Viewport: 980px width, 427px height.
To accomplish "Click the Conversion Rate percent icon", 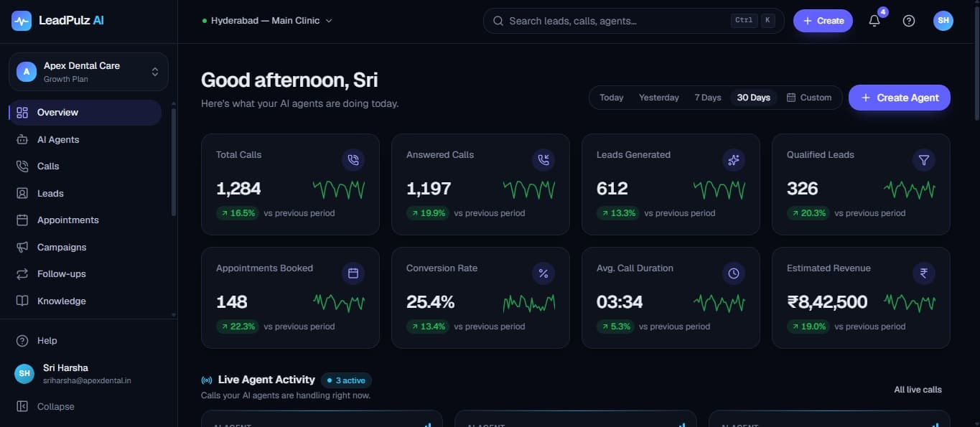I will point(543,273).
